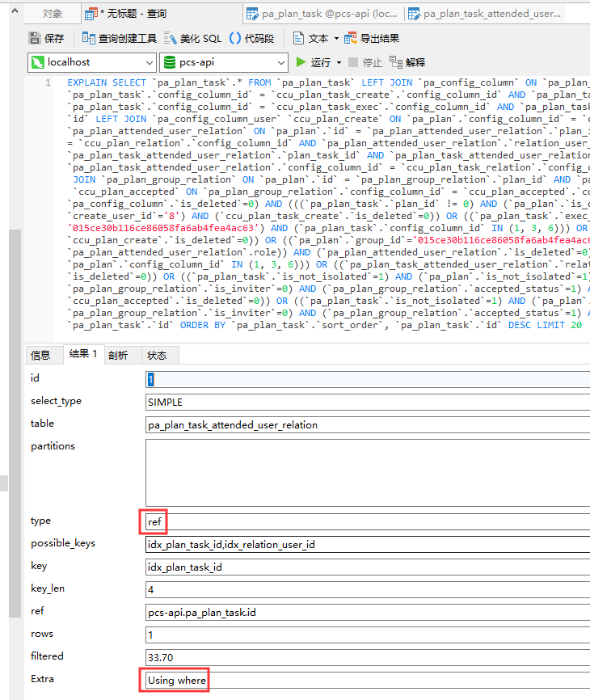Switch to the Status (状态) tab
Screen dimensions: 590x700
pos(157,355)
